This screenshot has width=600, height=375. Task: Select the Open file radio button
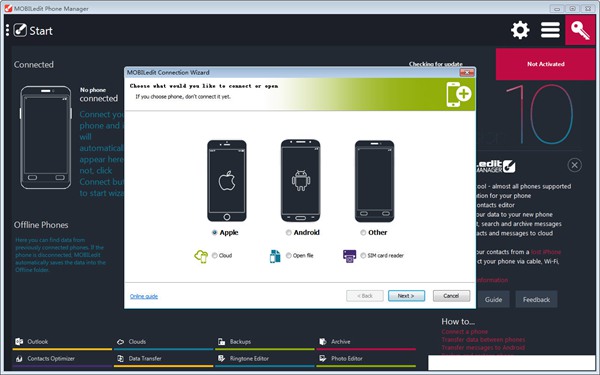pyautogui.click(x=289, y=256)
